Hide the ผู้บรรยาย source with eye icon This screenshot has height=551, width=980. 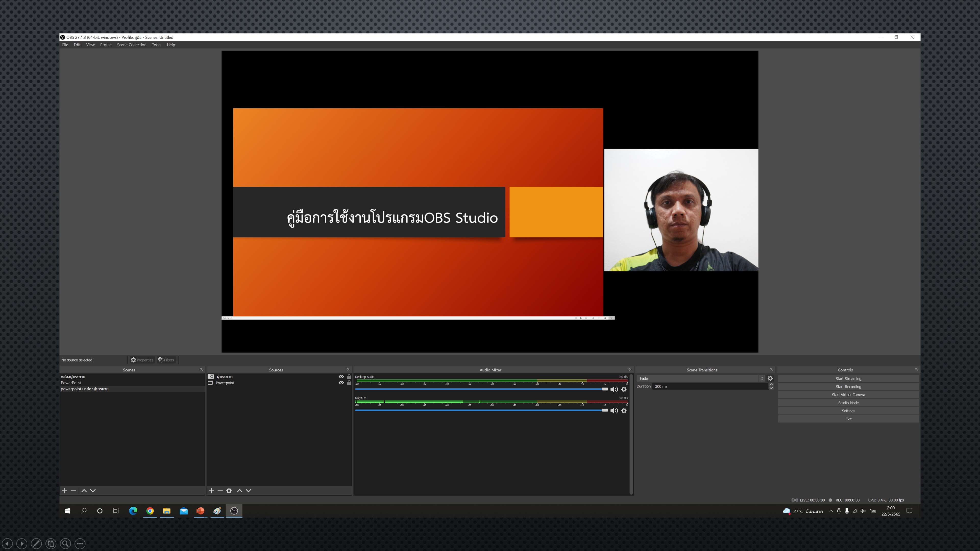(341, 377)
